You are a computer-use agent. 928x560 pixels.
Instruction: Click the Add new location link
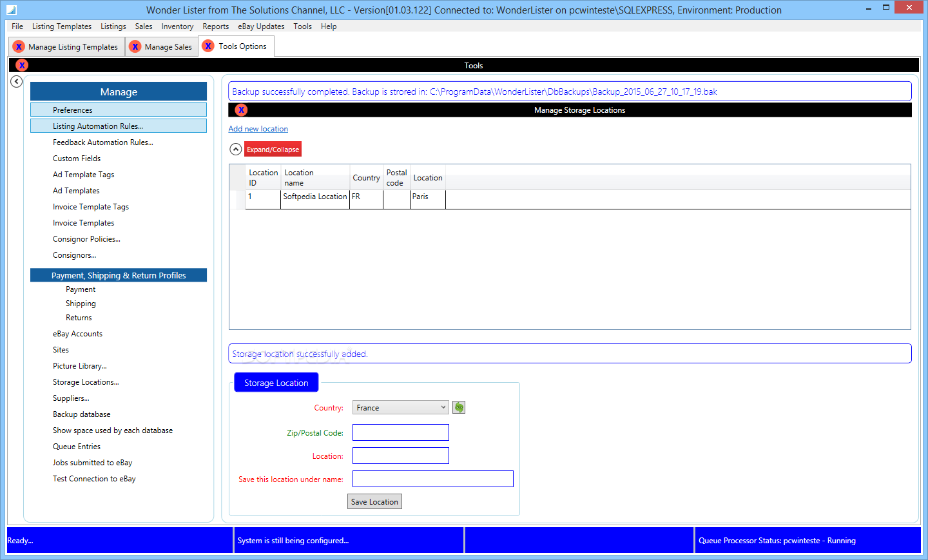point(258,129)
